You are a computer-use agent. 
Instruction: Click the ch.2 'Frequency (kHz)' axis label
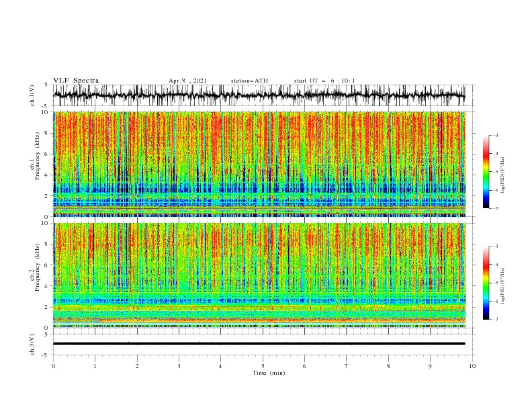(x=38, y=267)
